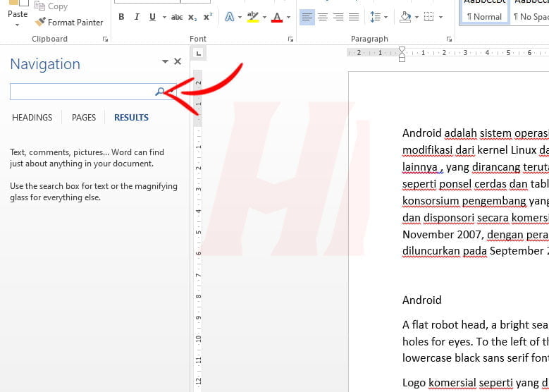
Task: Open the Text Effects dropdown arrow
Action: (240, 17)
